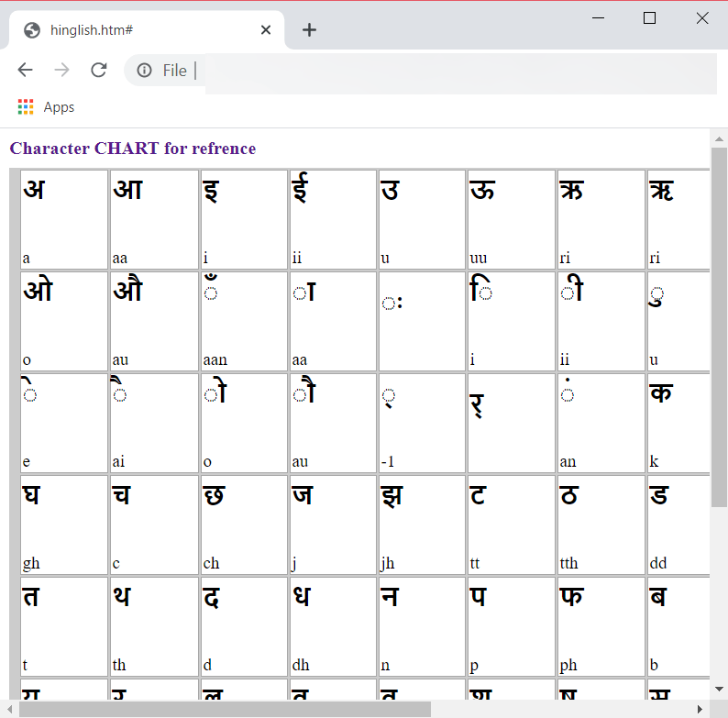Click the browser back arrow

[25, 70]
